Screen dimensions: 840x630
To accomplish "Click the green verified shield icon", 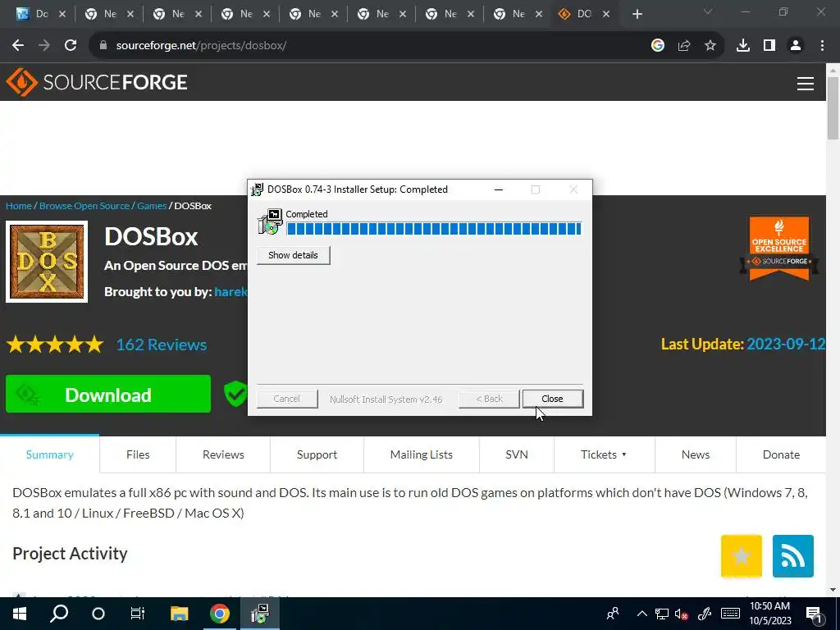I will (235, 394).
